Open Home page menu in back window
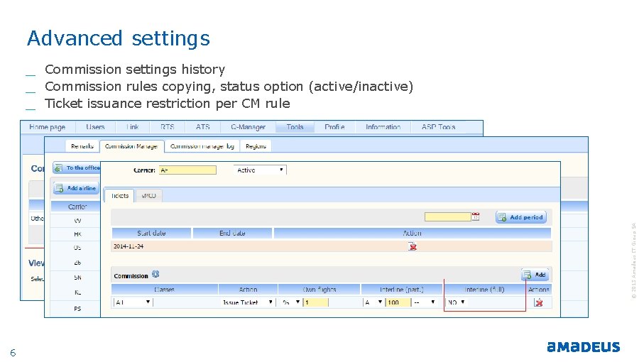Screen dimensions: 644x362 point(48,127)
